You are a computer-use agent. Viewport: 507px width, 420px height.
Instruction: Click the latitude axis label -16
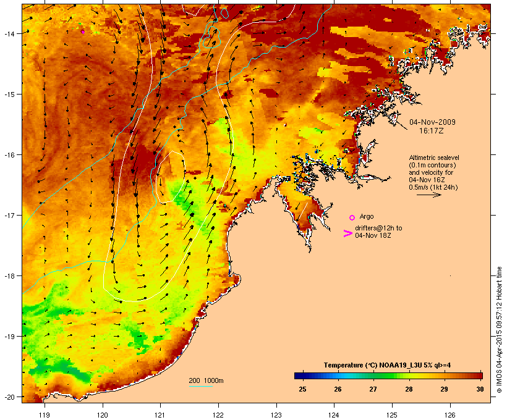coord(9,155)
